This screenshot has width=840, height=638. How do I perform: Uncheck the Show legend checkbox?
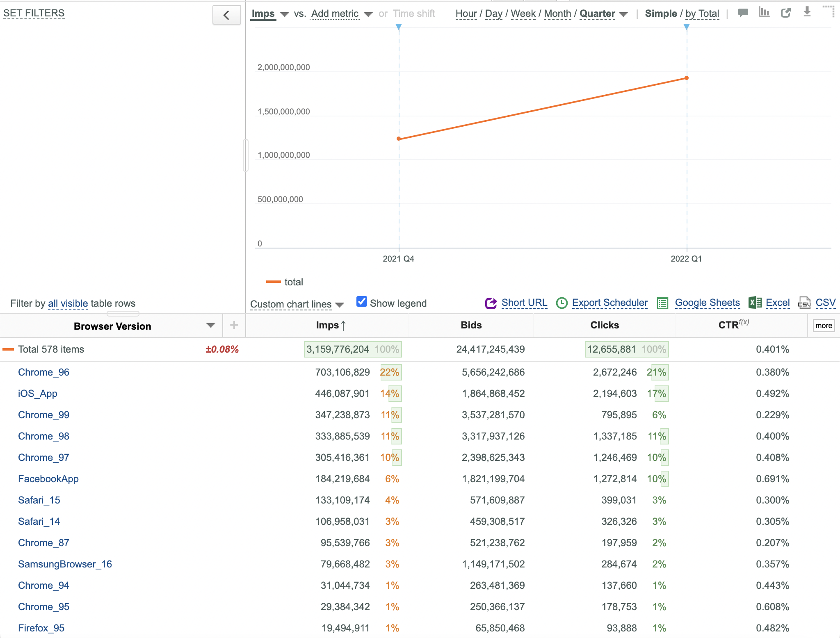(x=362, y=301)
